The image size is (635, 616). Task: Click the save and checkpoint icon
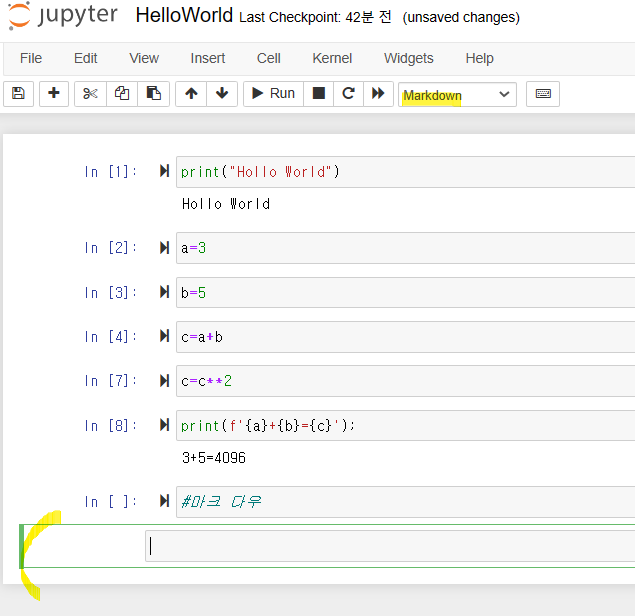click(18, 94)
